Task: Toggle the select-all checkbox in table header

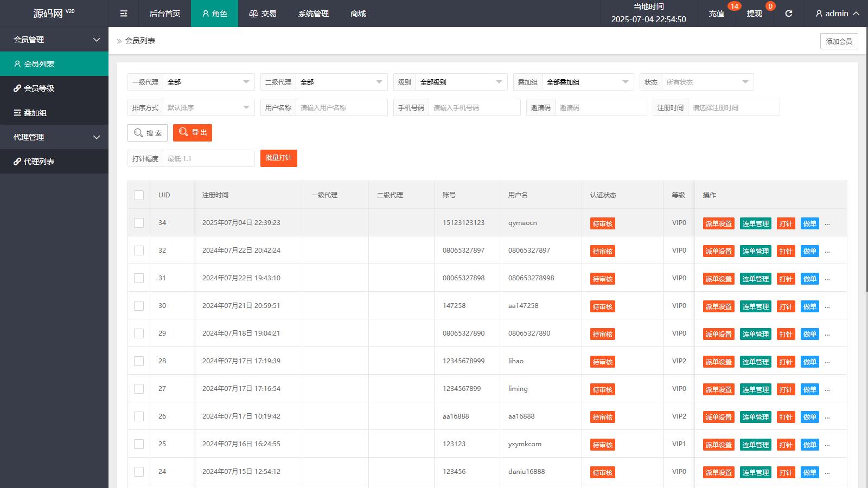Action: click(139, 195)
